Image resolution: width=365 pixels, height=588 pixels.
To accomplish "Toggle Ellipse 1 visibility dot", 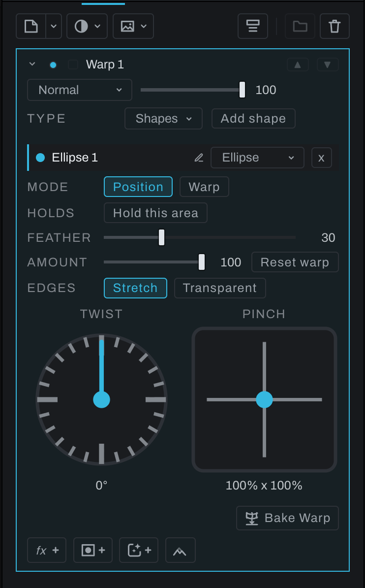I will 40,158.
